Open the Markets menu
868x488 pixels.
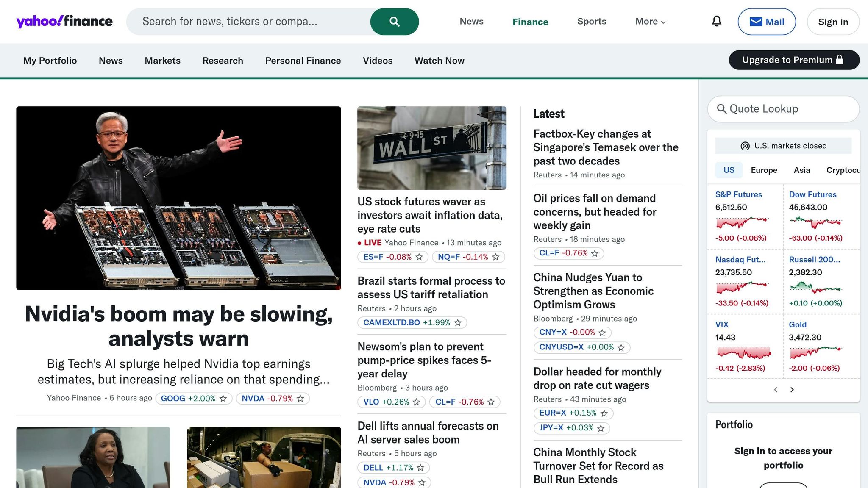(162, 61)
